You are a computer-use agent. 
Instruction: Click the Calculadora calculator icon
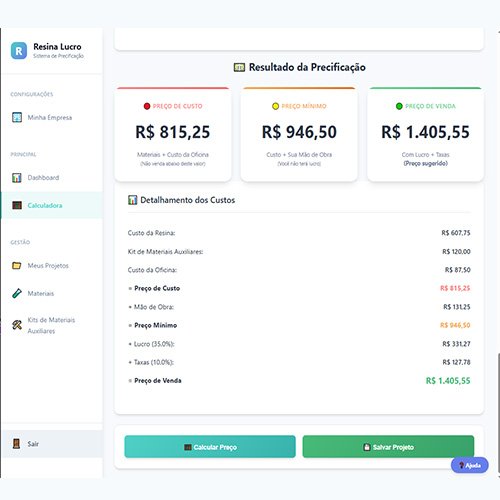pyautogui.click(x=17, y=205)
